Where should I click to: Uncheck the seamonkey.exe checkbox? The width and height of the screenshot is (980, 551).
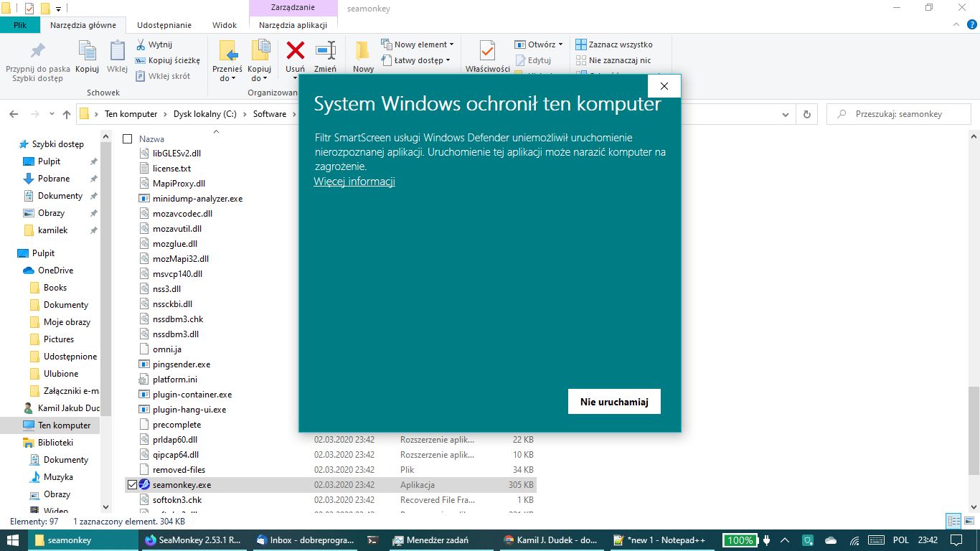point(131,485)
